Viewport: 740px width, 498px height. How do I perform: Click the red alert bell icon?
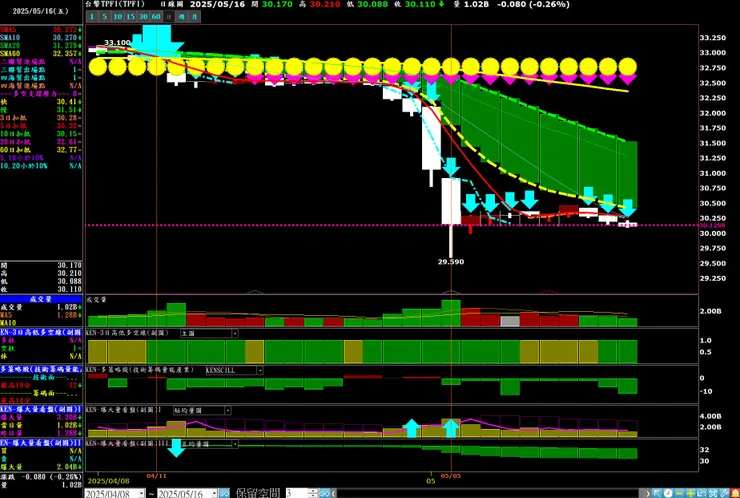click(x=735, y=493)
